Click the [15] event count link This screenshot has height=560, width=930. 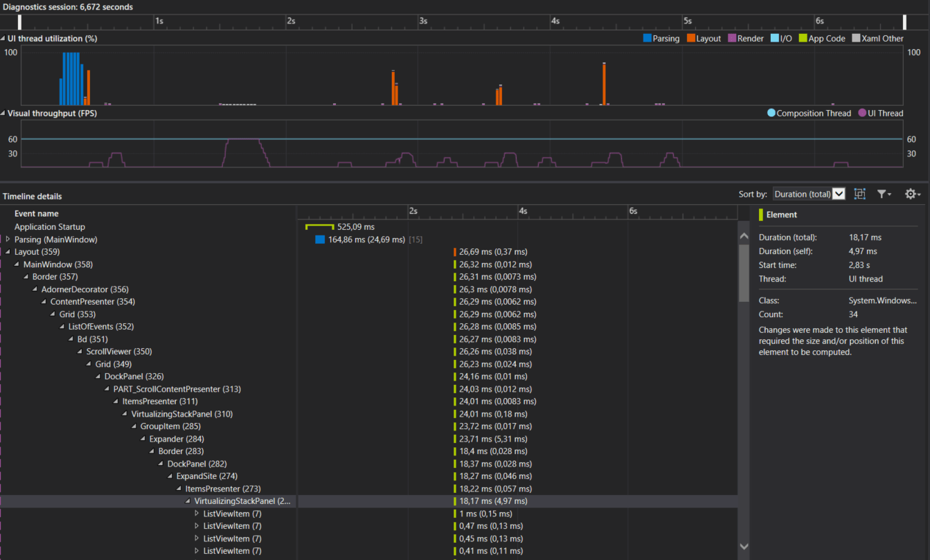pyautogui.click(x=415, y=239)
